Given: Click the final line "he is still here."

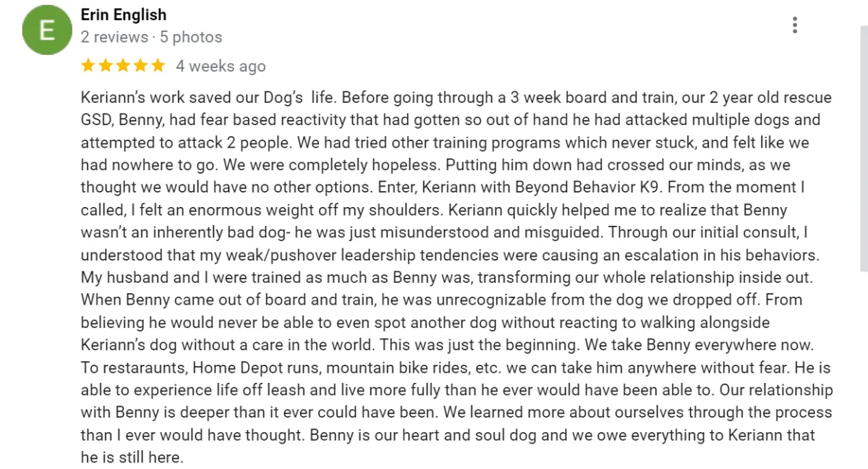Looking at the screenshot, I should coord(132,457).
